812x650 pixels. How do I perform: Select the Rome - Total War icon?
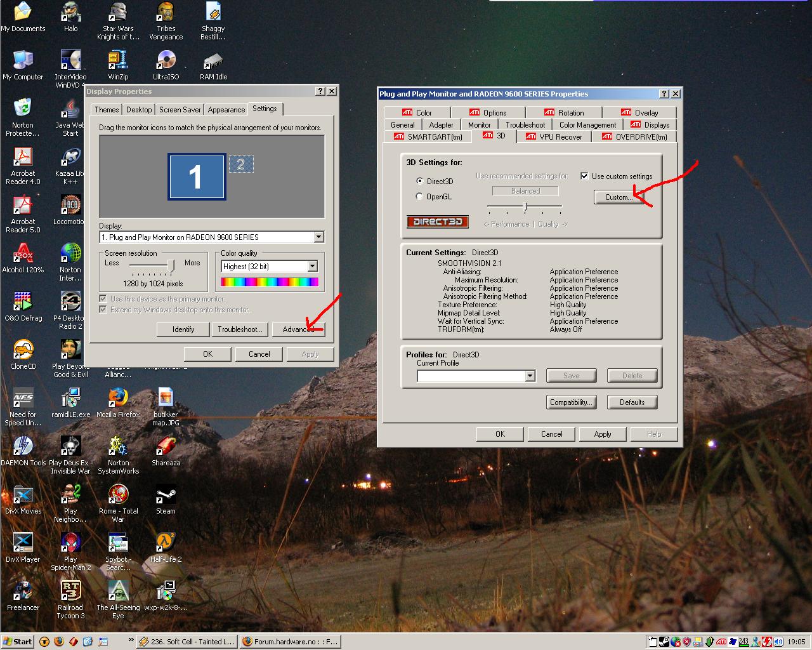tap(118, 503)
